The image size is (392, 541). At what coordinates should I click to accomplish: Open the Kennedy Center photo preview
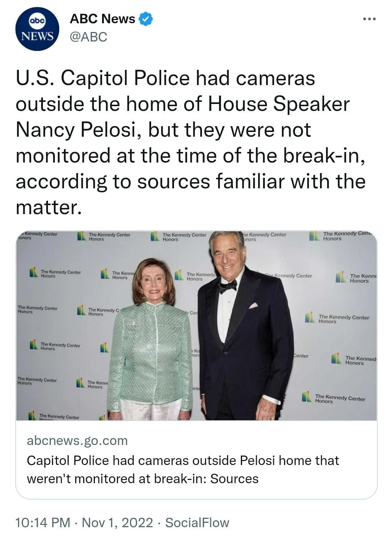(x=196, y=325)
